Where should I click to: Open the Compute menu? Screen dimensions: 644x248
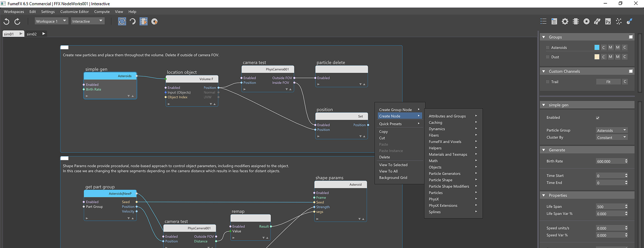(x=102, y=12)
